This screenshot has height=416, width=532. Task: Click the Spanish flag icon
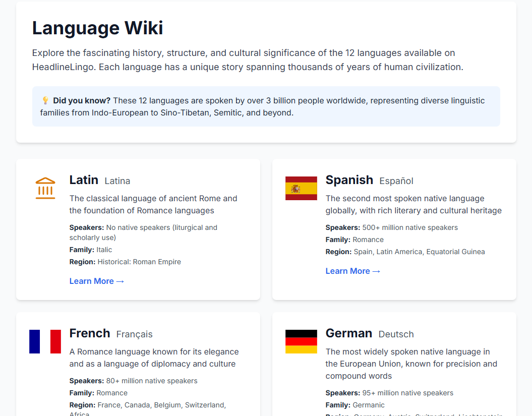coord(301,188)
